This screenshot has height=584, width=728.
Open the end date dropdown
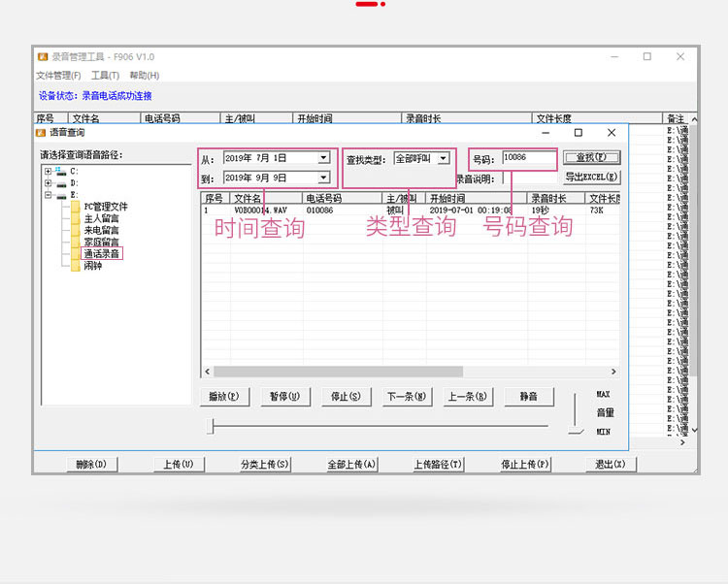point(323,178)
